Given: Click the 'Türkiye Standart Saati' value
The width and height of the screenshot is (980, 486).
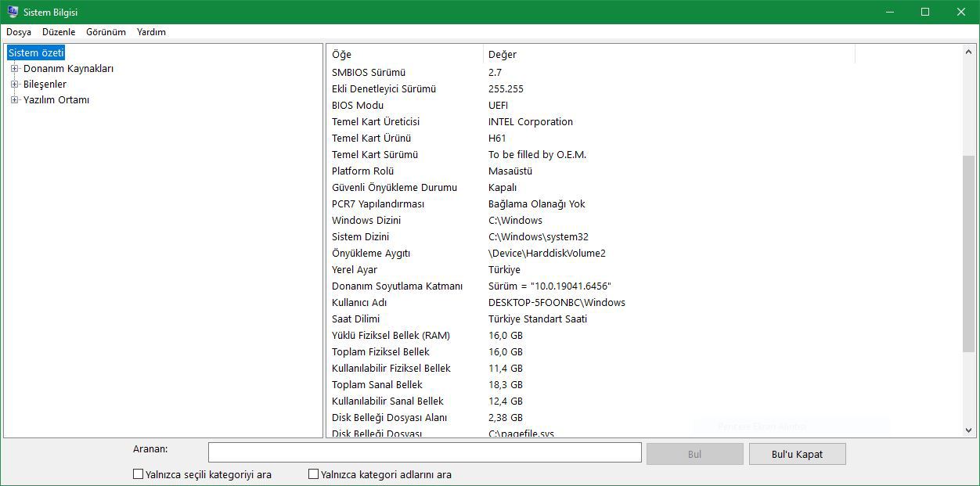Looking at the screenshot, I should [538, 319].
